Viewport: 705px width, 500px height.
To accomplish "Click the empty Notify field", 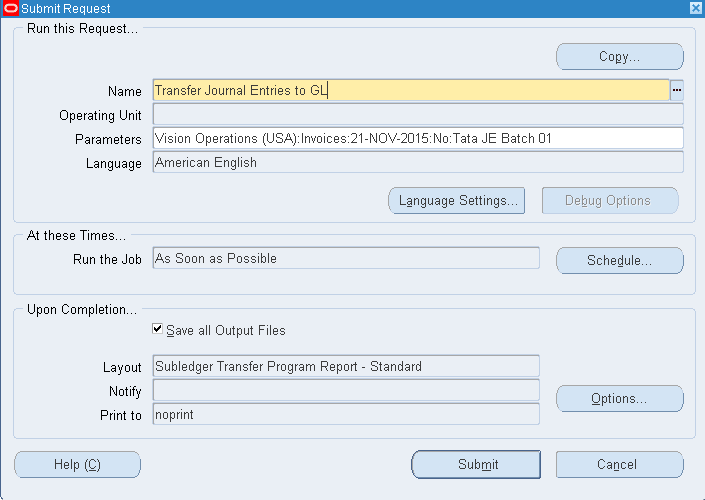I will click(x=345, y=391).
